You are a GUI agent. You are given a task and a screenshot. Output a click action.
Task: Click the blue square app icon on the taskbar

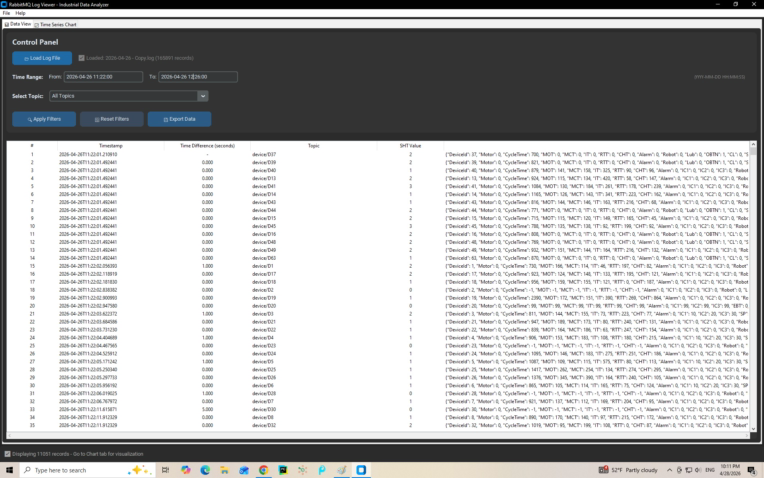point(361,470)
